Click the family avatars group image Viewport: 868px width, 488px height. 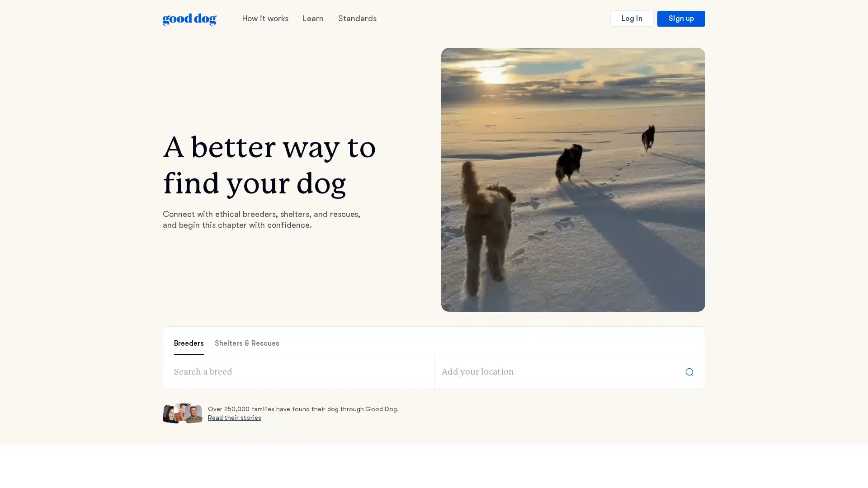[183, 413]
